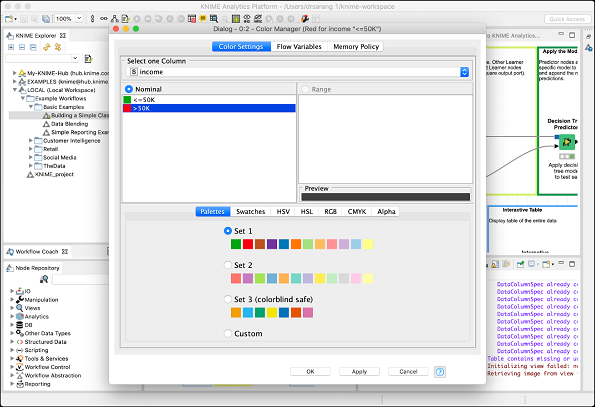Confirm the dialog with OK
Viewport: 595px width, 407px height.
pos(310,372)
